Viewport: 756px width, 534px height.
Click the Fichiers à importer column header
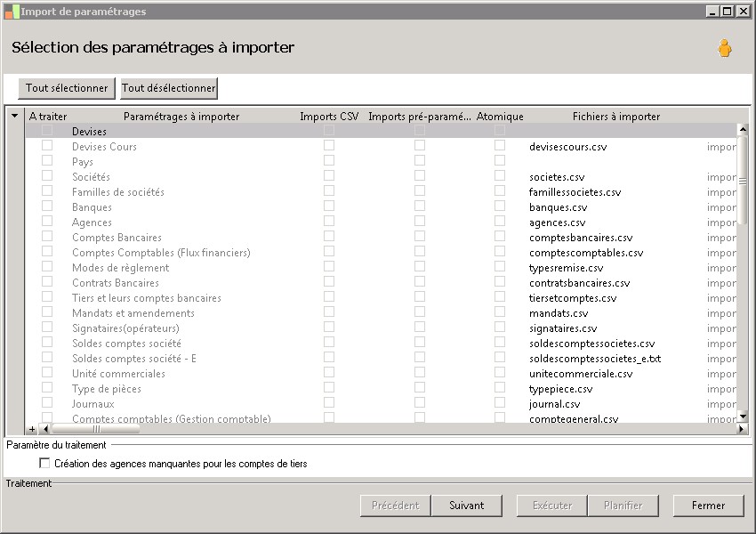[615, 117]
